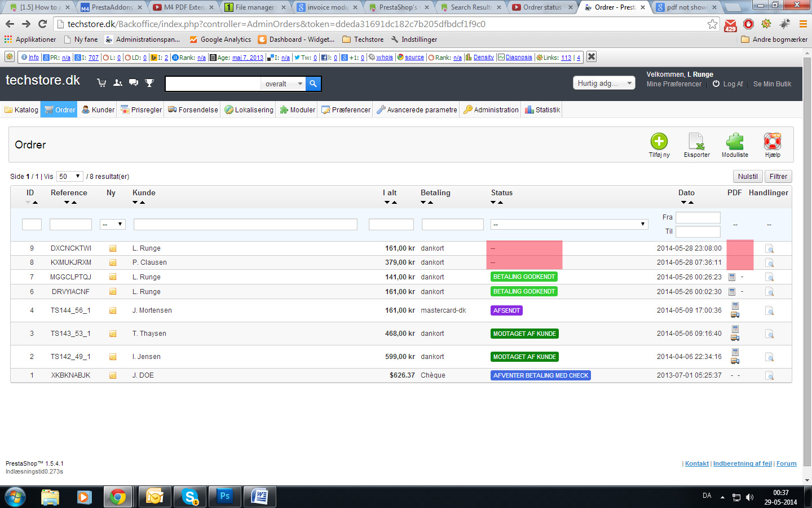Click the blue search magnifier button
Screen dimensions: 812x508
click(313, 84)
